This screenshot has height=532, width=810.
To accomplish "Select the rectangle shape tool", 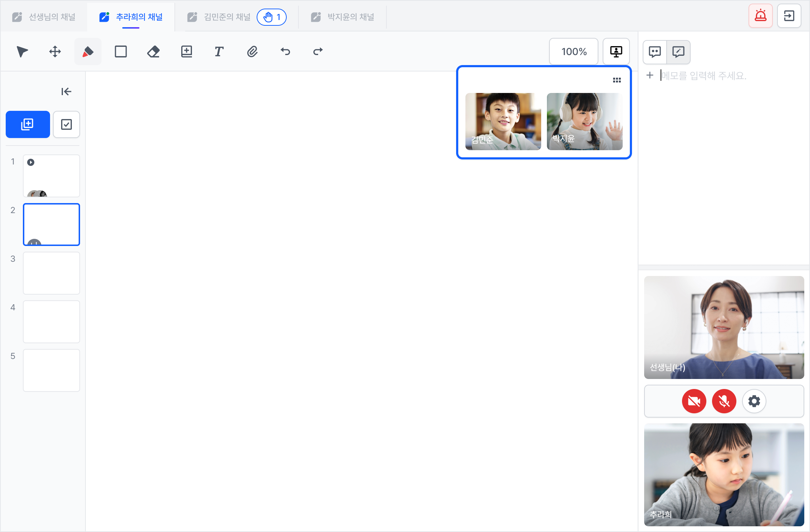I will [x=121, y=51].
